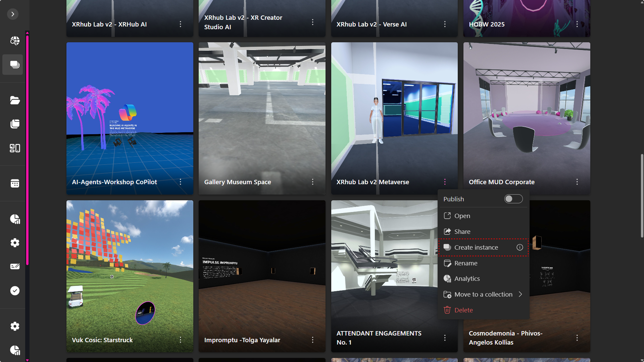The width and height of the screenshot is (644, 362).
Task: Open options menu for Gallery Museum Space
Action: tap(312, 182)
